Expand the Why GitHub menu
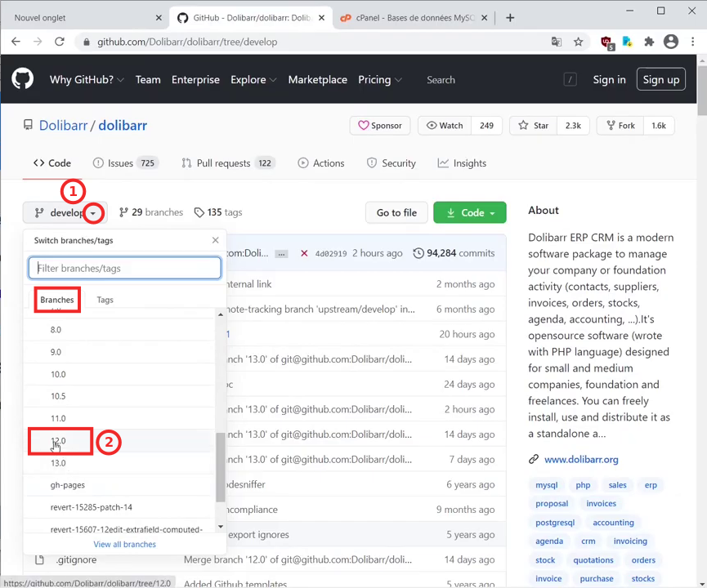Screen dimensions: 707x588 pyautogui.click(x=87, y=79)
